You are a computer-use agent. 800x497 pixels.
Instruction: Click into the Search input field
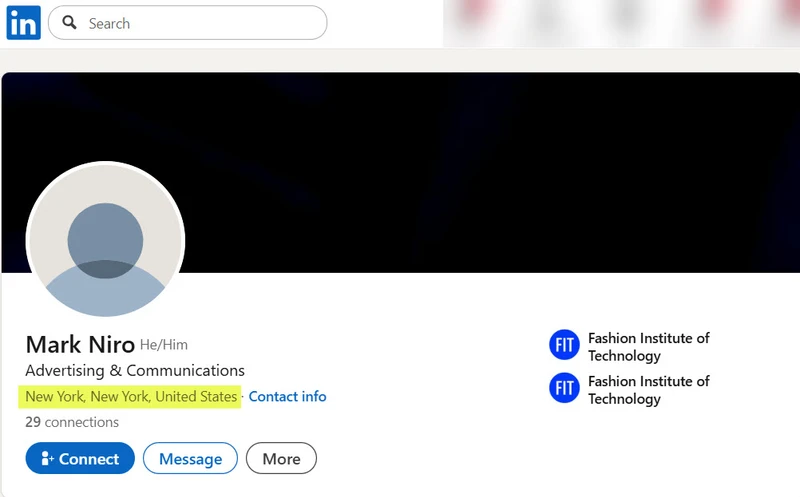click(x=200, y=23)
